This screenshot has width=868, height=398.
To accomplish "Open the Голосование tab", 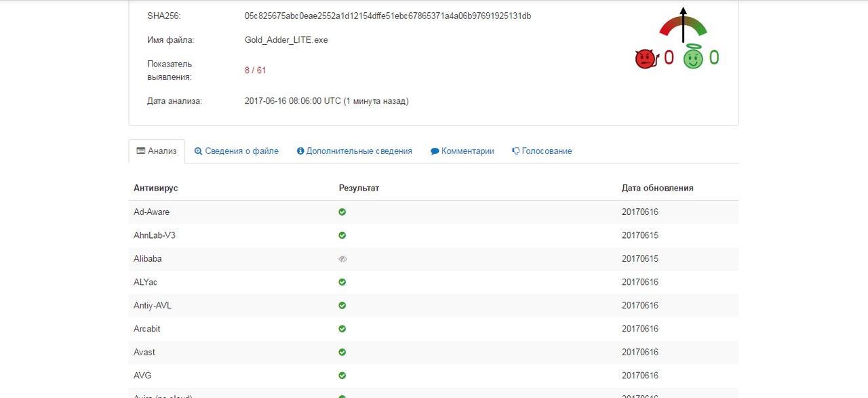I will point(542,151).
